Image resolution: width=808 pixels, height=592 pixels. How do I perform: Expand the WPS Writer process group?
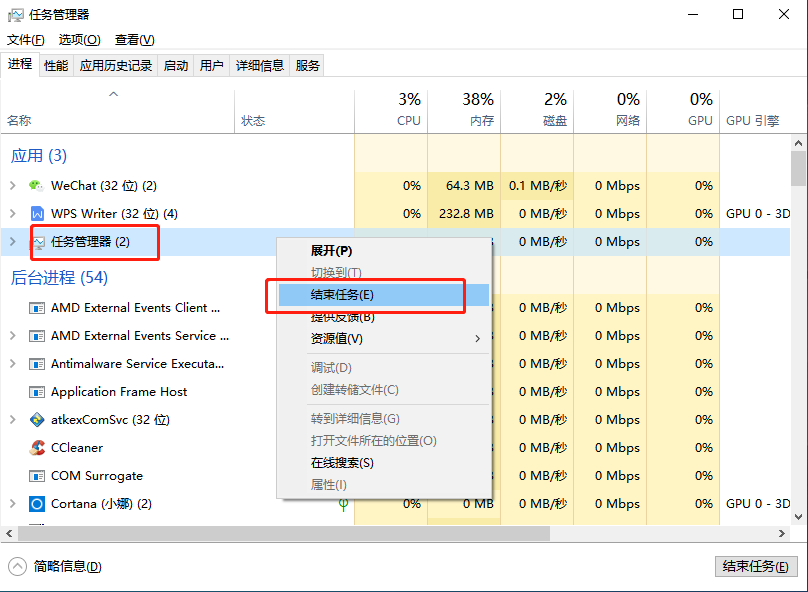pos(12,214)
